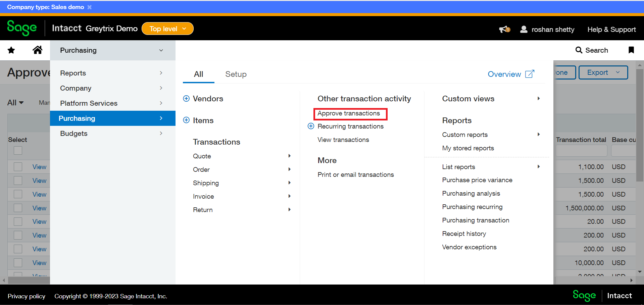Check the first row with 200.00 total
Screen dimensions: 644x305
click(x=18, y=235)
